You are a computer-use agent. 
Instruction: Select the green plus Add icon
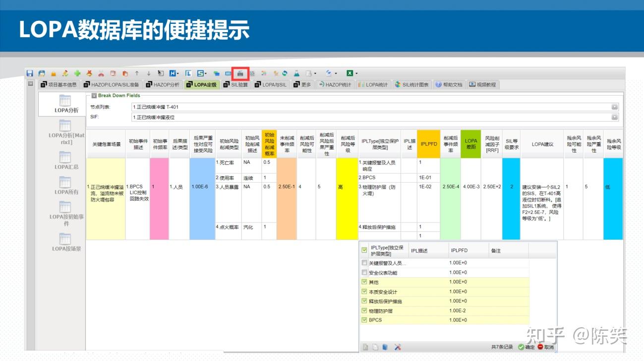coord(77,73)
